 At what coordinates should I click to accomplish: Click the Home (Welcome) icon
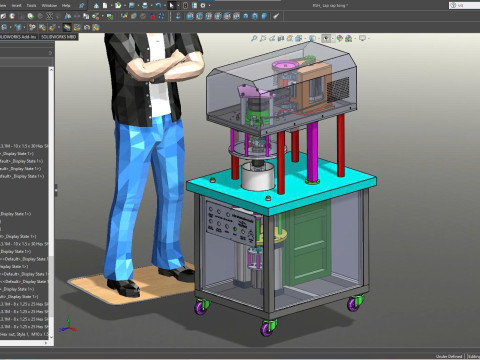(96, 6)
